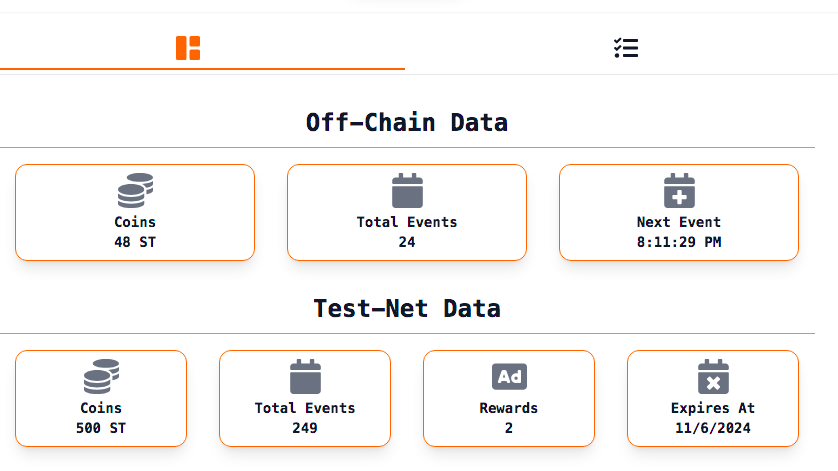Click the Next Event calendar-plus icon
Viewport: 838px width, 471px height.
click(x=679, y=190)
